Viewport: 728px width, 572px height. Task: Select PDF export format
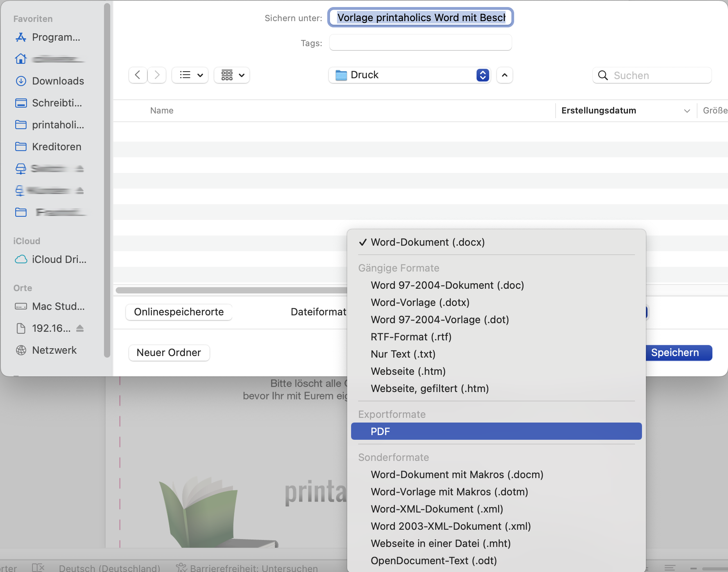(x=497, y=431)
